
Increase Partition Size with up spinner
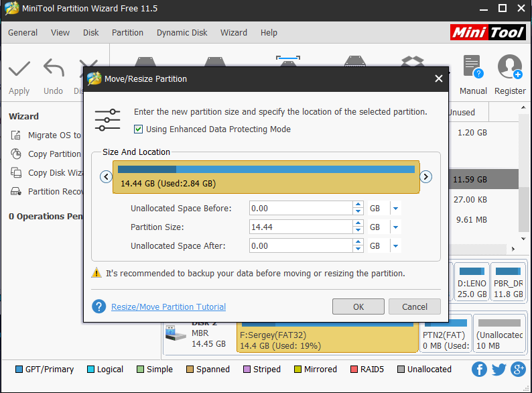[358, 223]
